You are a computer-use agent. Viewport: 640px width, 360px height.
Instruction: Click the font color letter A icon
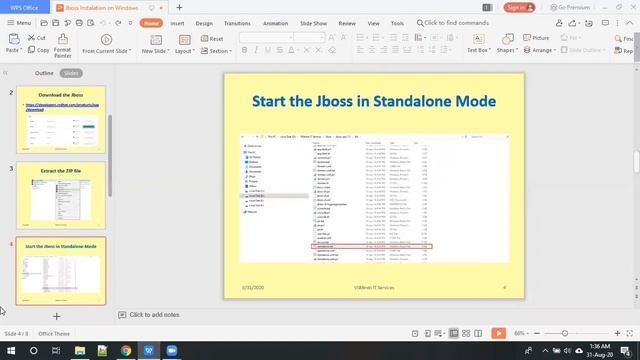click(x=291, y=50)
